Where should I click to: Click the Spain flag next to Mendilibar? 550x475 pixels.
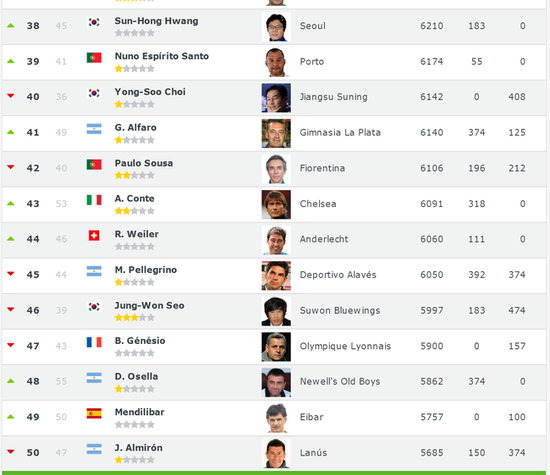pos(94,413)
